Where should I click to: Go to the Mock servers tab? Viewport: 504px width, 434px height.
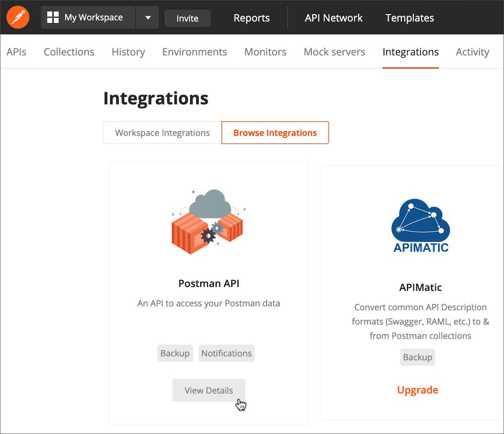coord(335,52)
